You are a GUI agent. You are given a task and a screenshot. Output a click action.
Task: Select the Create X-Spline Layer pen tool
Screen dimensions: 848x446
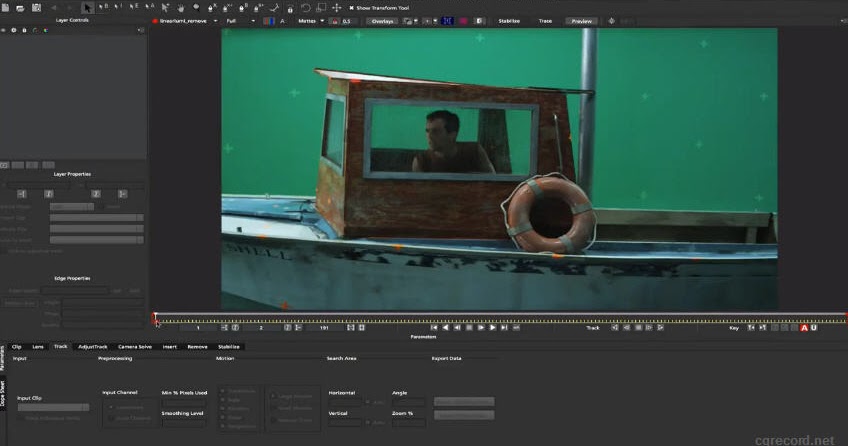(212, 8)
